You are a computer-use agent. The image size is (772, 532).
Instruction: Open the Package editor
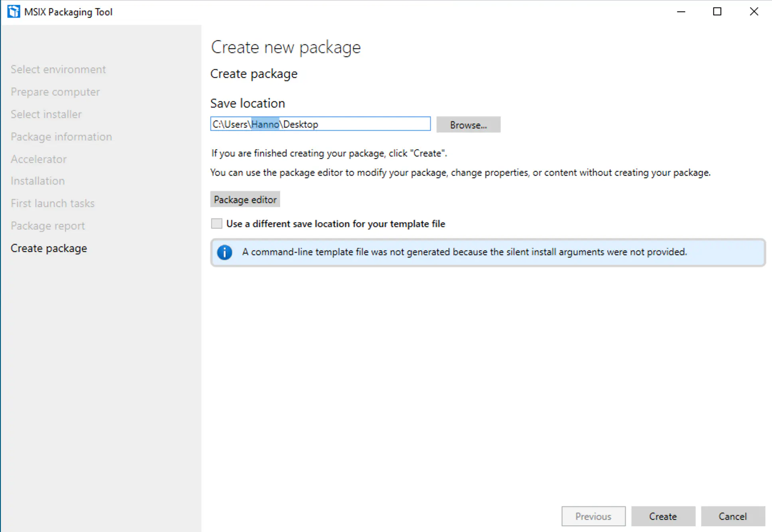tap(245, 199)
